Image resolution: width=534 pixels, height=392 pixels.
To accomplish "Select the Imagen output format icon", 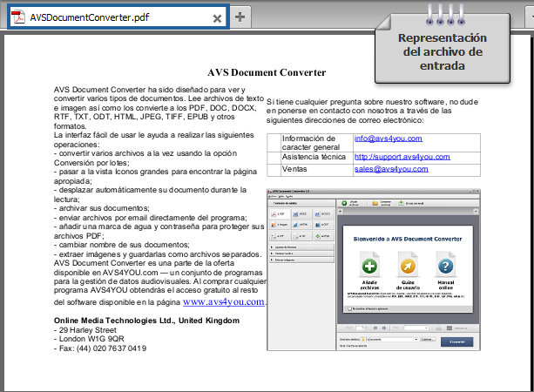I will pyautogui.click(x=281, y=224).
